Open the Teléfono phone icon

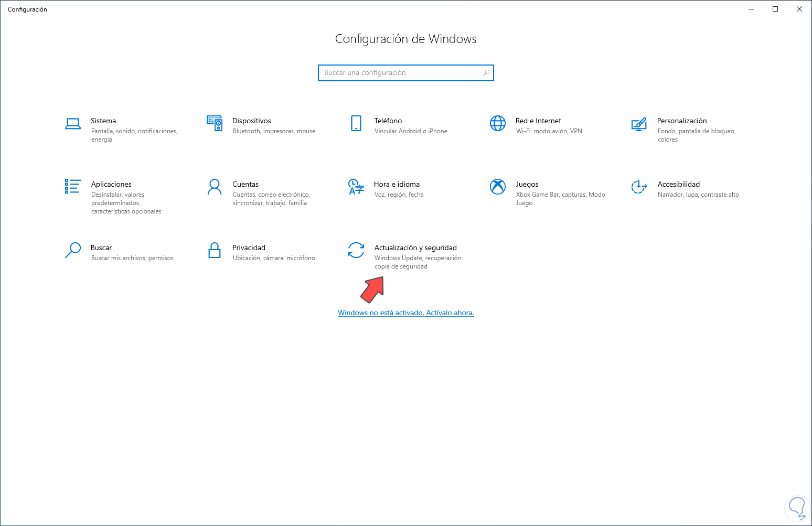356,123
